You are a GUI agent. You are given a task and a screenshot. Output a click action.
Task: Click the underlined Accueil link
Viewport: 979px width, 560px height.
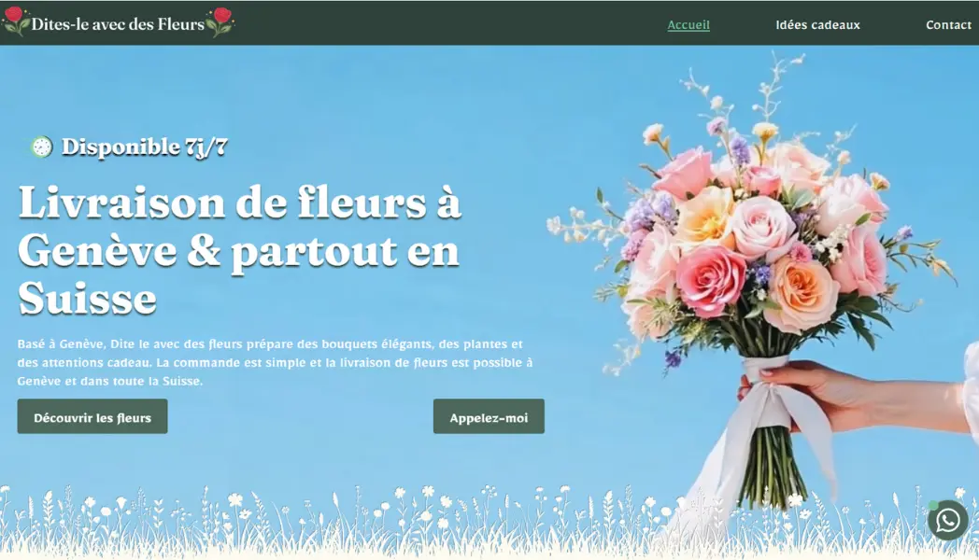[688, 24]
